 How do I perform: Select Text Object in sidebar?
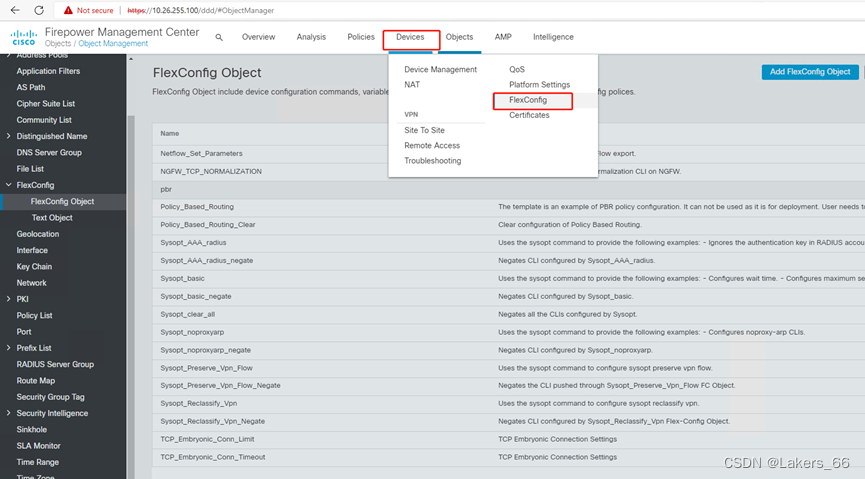52,217
